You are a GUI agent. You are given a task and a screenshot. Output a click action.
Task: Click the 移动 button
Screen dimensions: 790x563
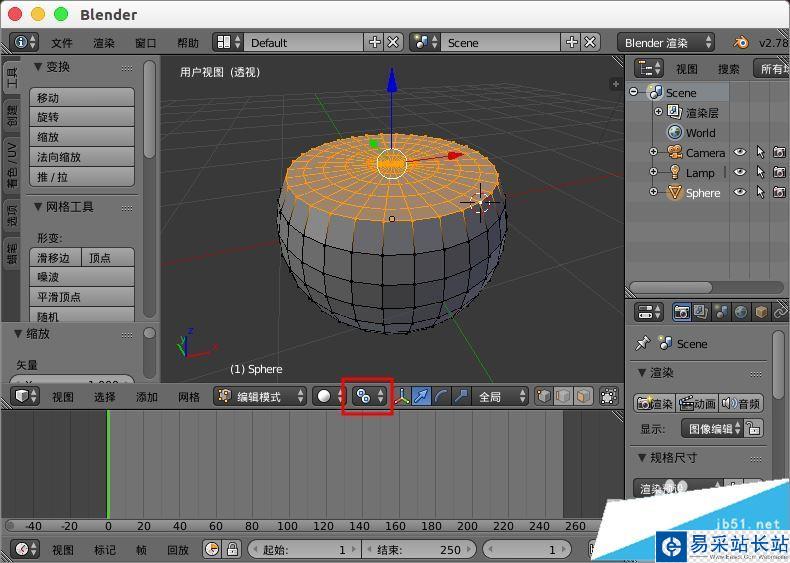click(x=82, y=97)
